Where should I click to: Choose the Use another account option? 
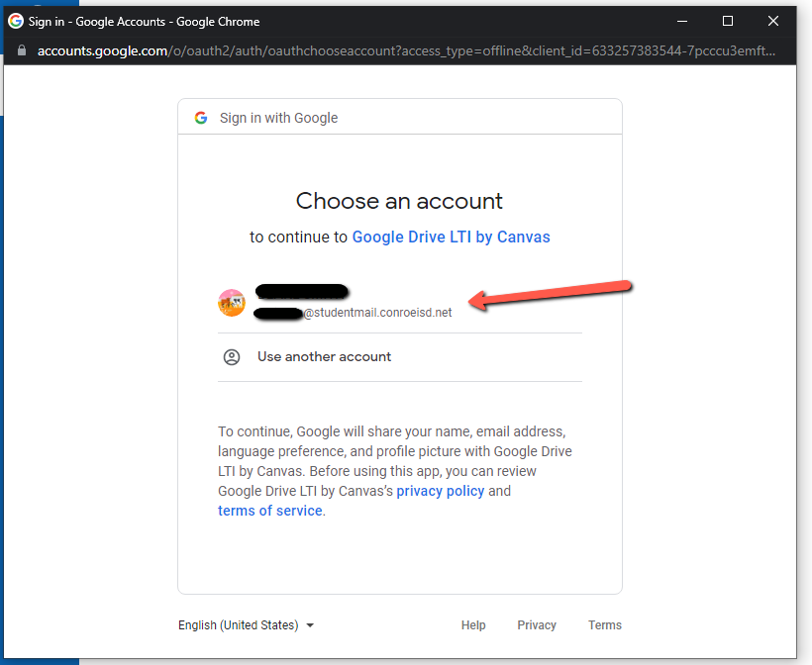pyautogui.click(x=324, y=357)
